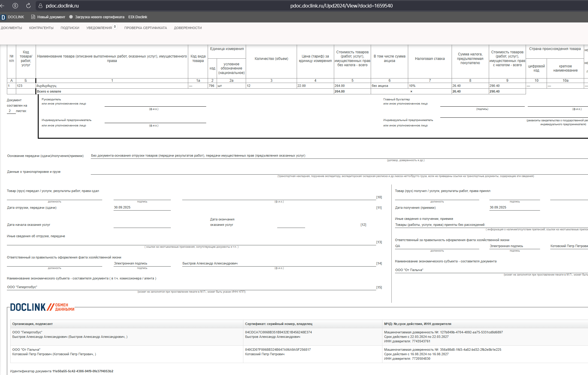Click Всего к оплате row label
Image resolution: width=588 pixels, height=375 pixels.
[49, 91]
